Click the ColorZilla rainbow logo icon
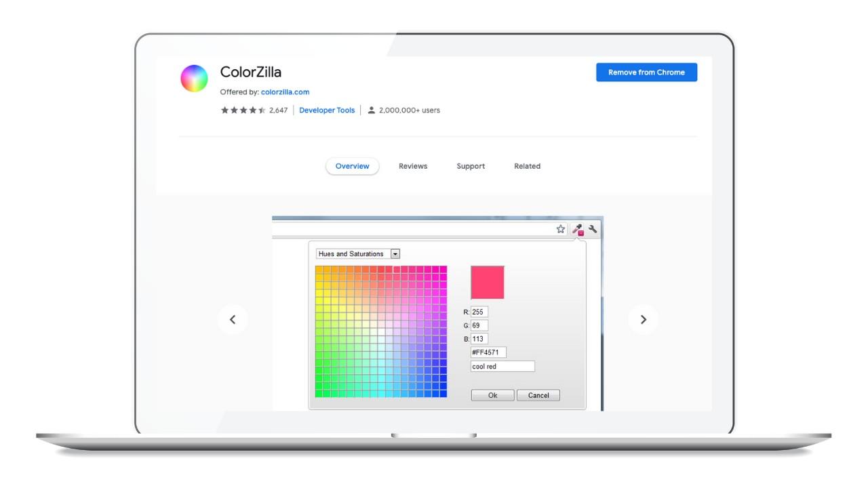Image resolution: width=868 pixels, height=488 pixels. point(194,79)
